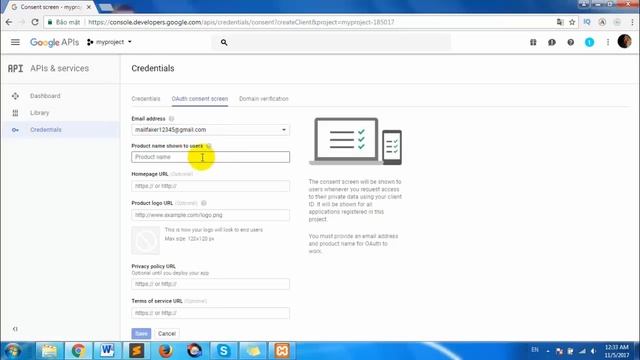The width and height of the screenshot is (640, 360).
Task: Open XAMPP from the taskbar
Action: 282,351
